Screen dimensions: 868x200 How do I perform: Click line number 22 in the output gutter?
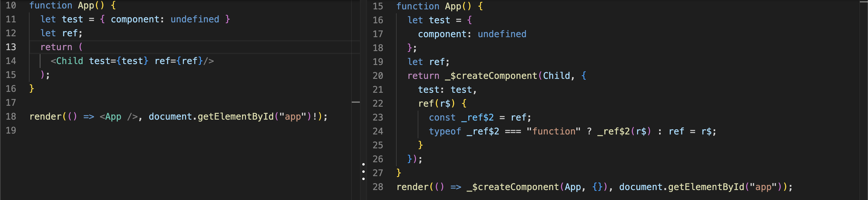(378, 103)
